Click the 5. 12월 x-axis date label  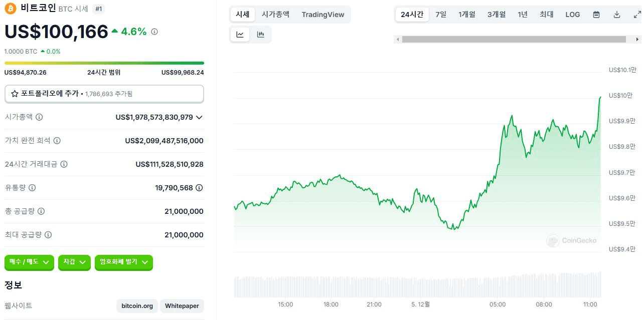pos(420,304)
